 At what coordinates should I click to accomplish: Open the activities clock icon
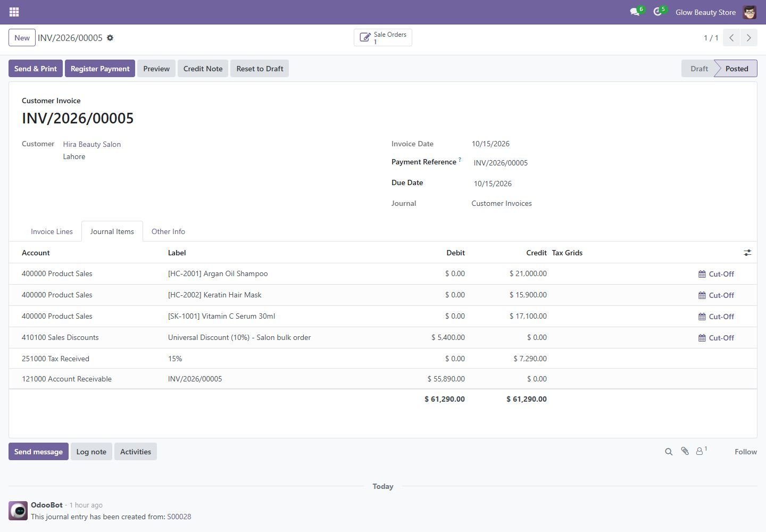point(657,12)
